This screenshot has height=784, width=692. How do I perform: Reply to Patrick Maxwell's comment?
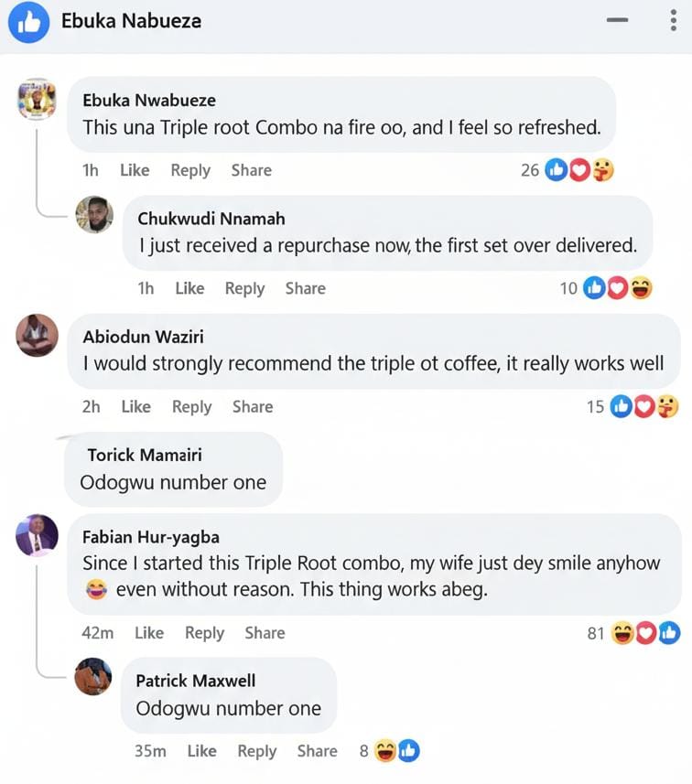256,751
